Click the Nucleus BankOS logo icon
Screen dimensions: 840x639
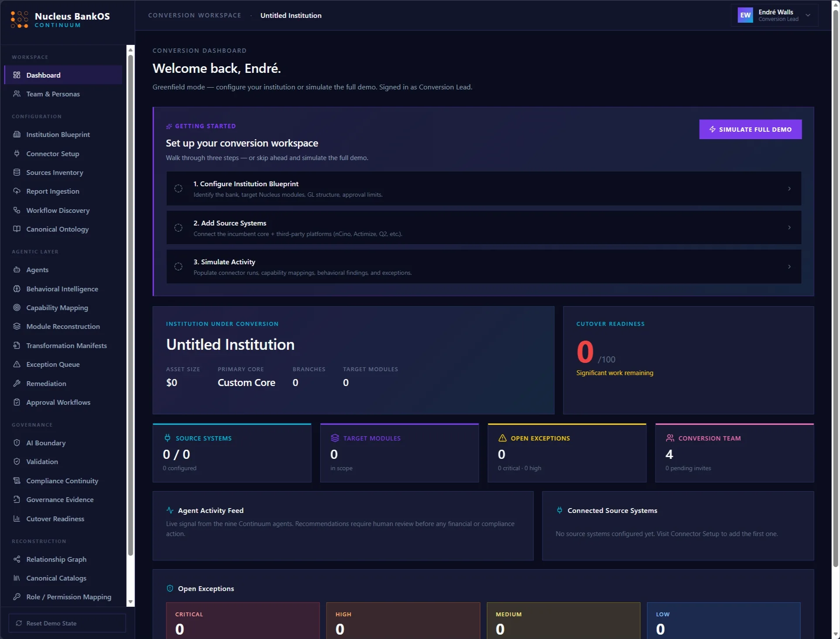tap(20, 20)
